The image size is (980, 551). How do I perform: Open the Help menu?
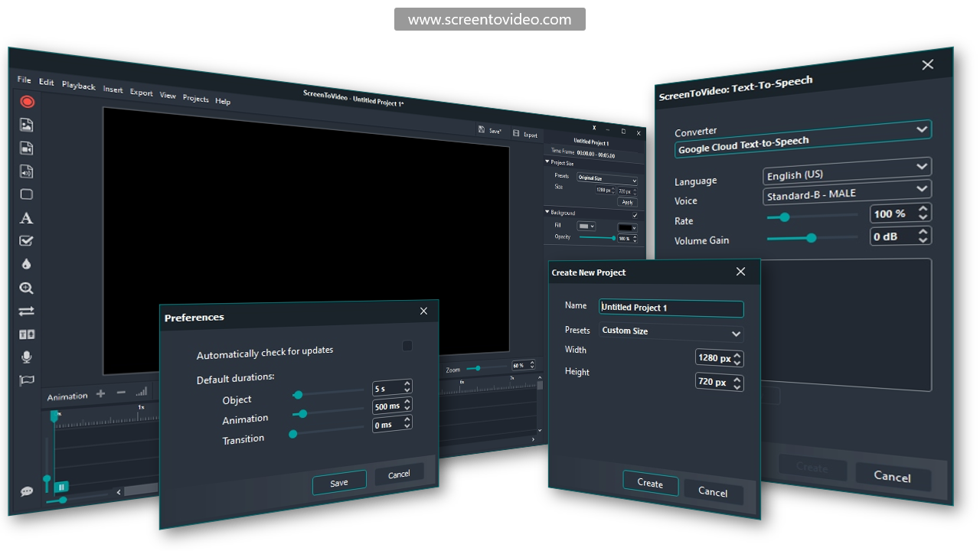pos(223,101)
